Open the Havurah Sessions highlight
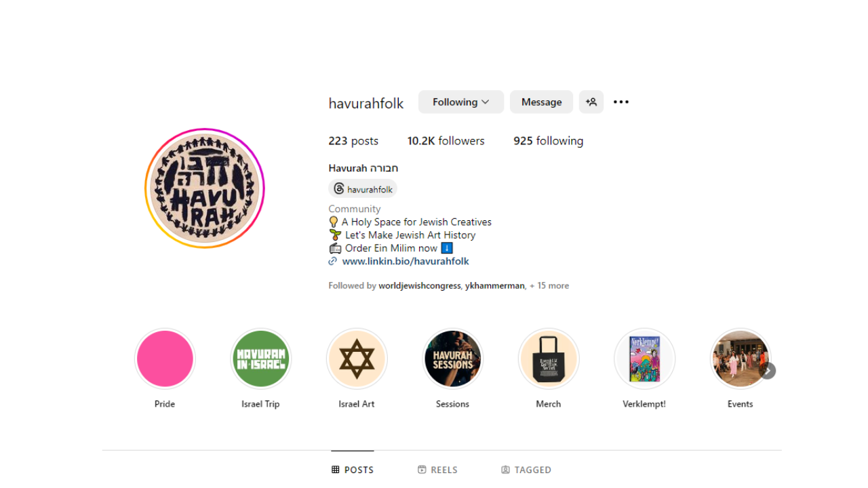 point(452,359)
